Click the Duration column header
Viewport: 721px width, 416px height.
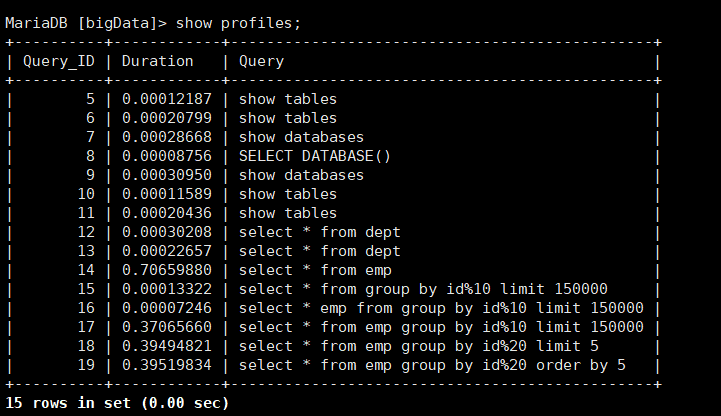point(157,61)
